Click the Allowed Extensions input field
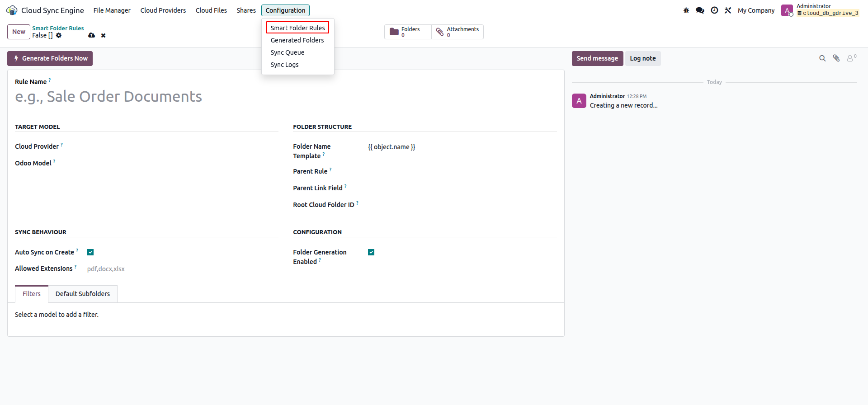 pos(182,269)
